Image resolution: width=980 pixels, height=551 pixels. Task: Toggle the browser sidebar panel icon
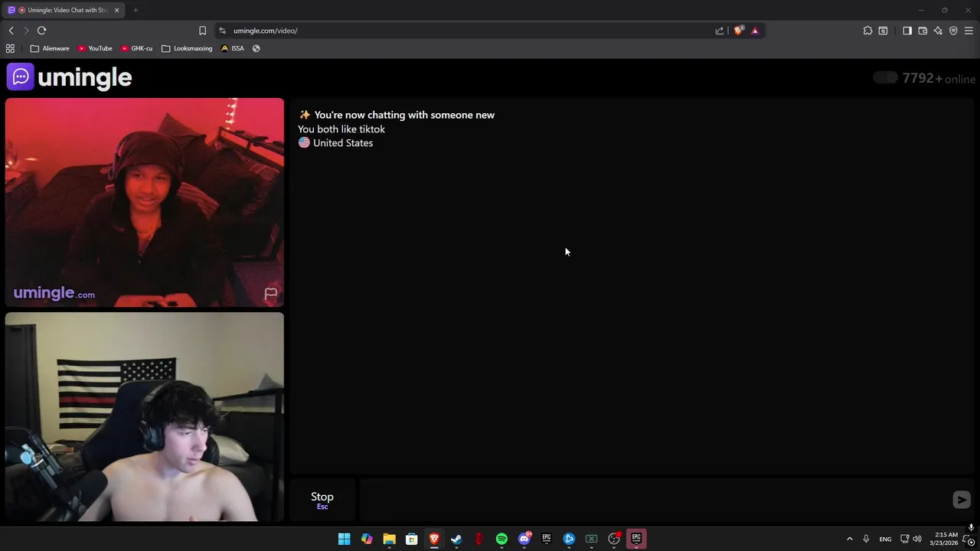click(x=907, y=31)
